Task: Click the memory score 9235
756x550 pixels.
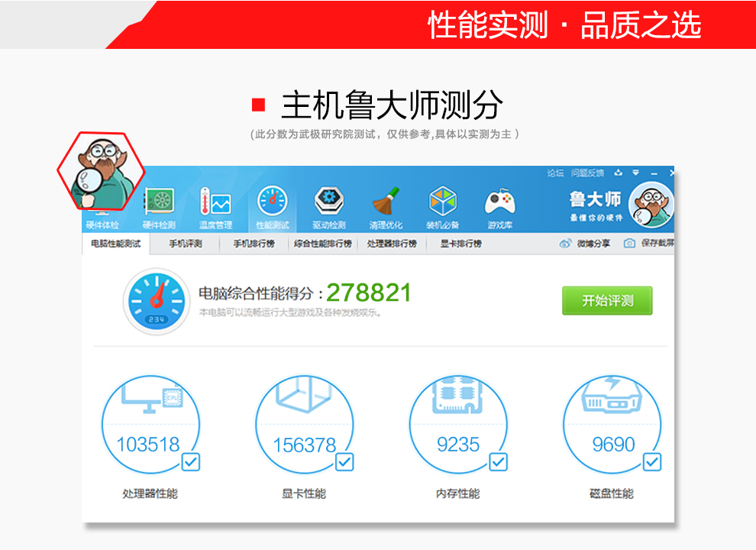Action: click(458, 445)
